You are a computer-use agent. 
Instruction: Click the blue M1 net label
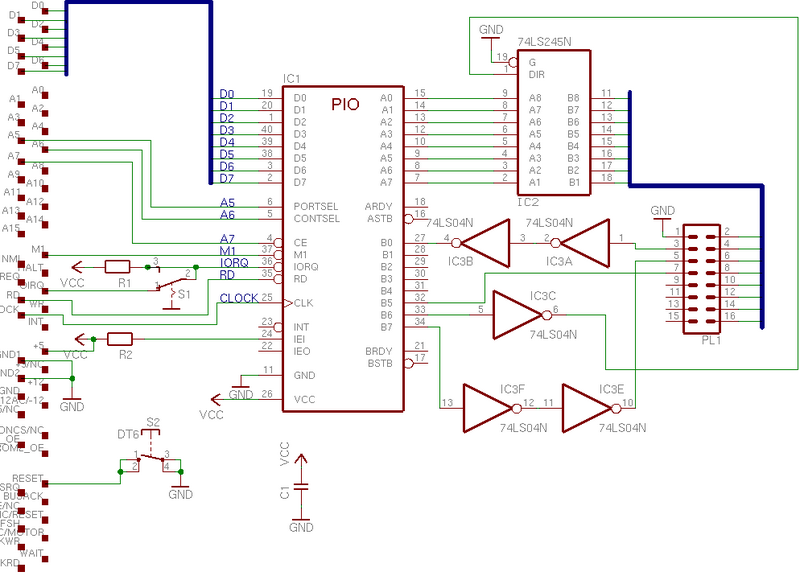[228, 251]
